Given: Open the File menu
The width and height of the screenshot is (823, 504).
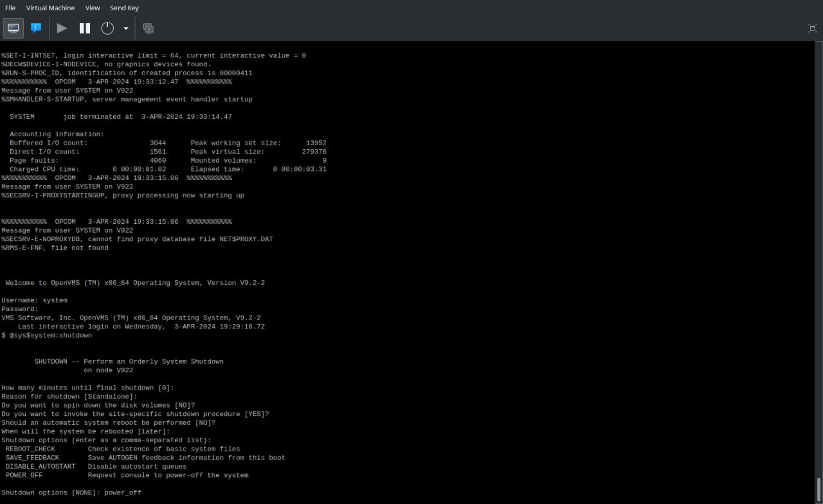Looking at the screenshot, I should [x=10, y=8].
